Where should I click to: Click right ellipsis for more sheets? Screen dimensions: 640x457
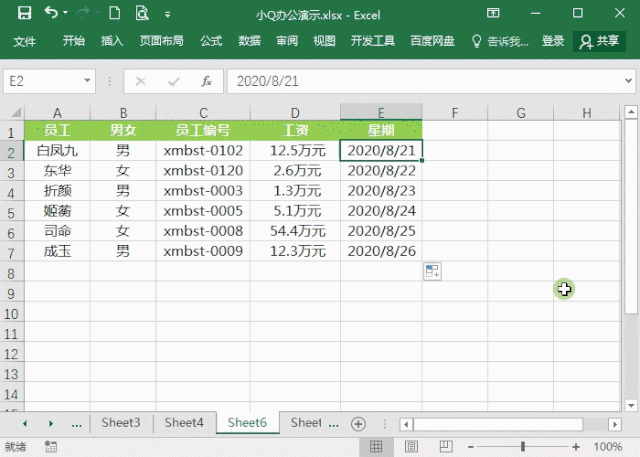pos(333,424)
